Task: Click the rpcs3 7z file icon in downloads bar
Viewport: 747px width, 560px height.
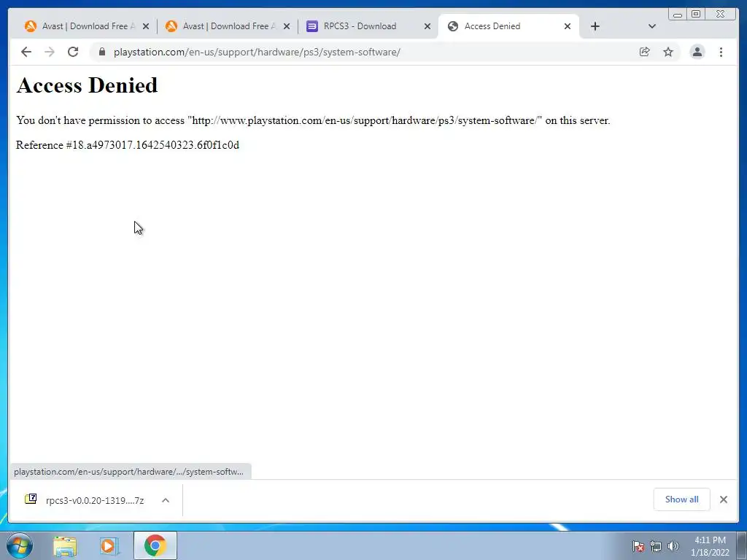Action: pos(31,499)
